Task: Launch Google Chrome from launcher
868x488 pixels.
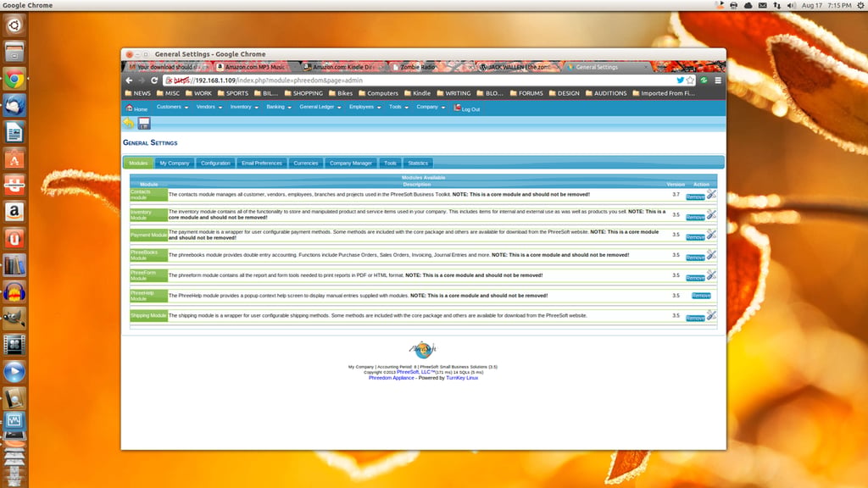Action: [x=14, y=79]
